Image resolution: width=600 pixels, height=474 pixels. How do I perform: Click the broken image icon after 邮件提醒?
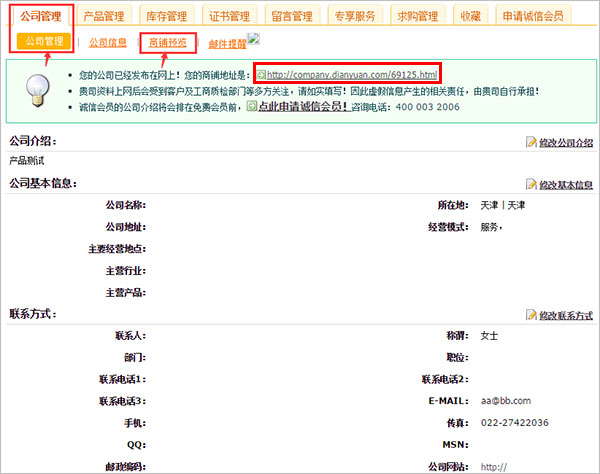(x=254, y=40)
